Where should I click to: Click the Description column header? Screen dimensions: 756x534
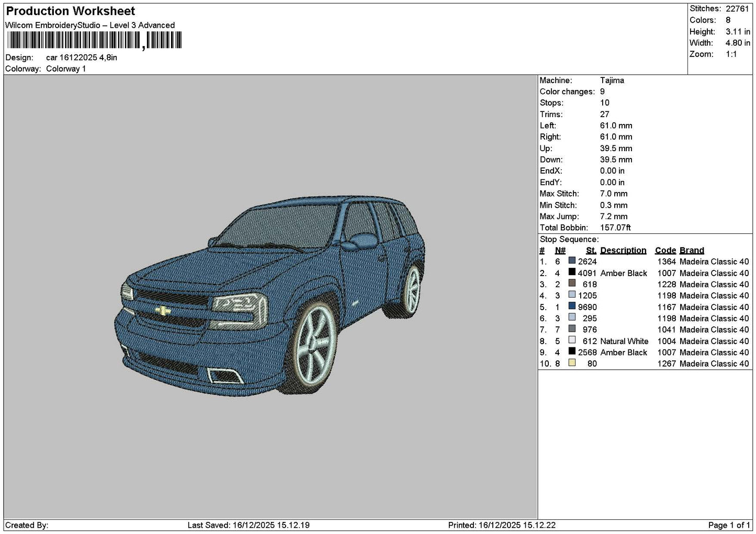coord(623,251)
